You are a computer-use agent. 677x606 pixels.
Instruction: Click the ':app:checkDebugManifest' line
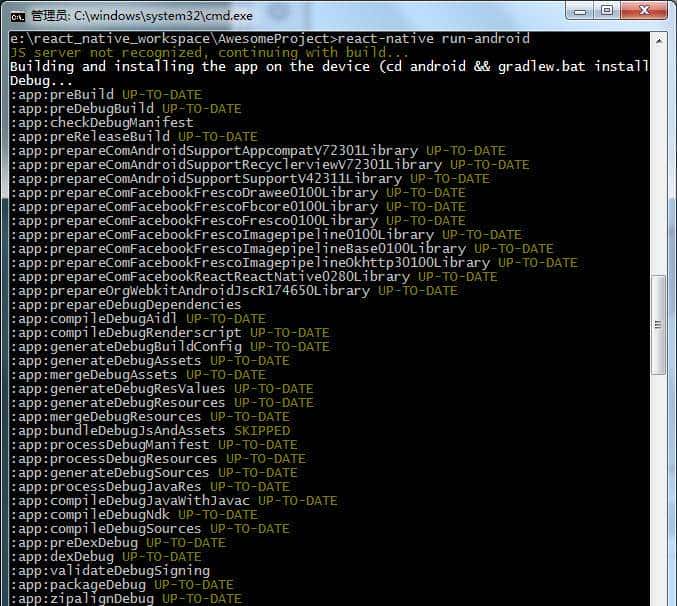pyautogui.click(x=101, y=123)
